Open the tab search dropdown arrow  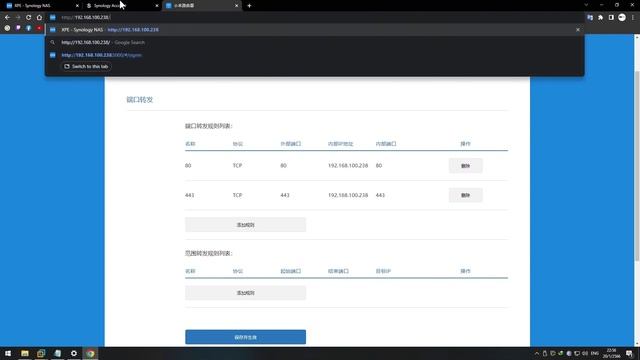point(586,5)
